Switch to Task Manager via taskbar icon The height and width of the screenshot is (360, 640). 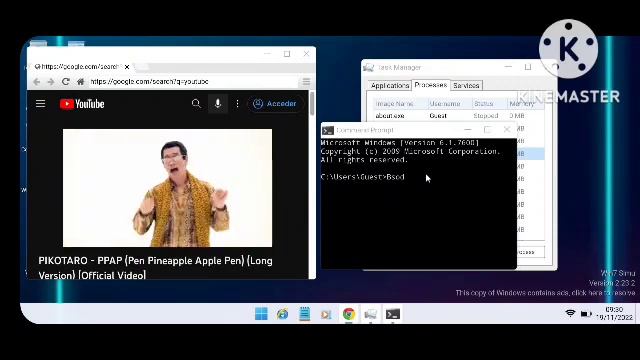(x=371, y=314)
